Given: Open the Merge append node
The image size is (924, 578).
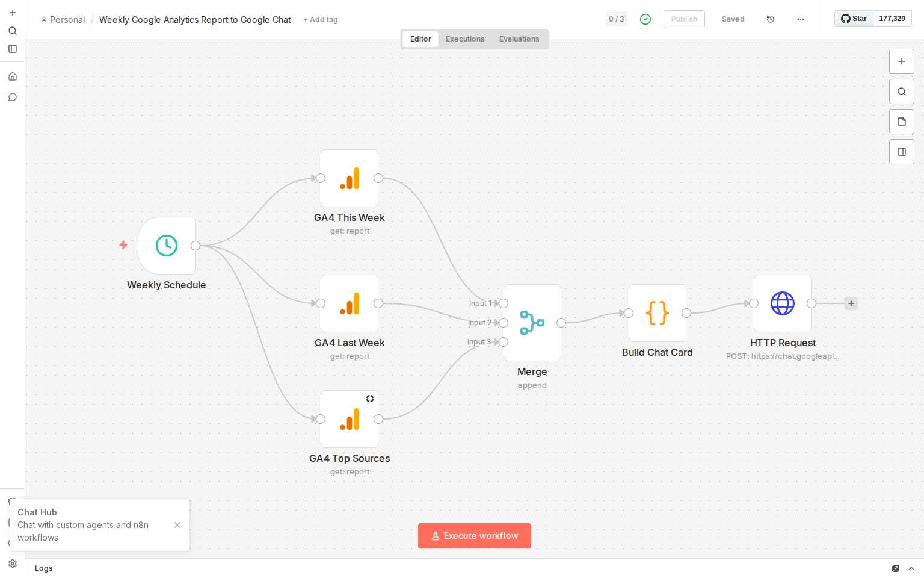Looking at the screenshot, I should [x=532, y=322].
